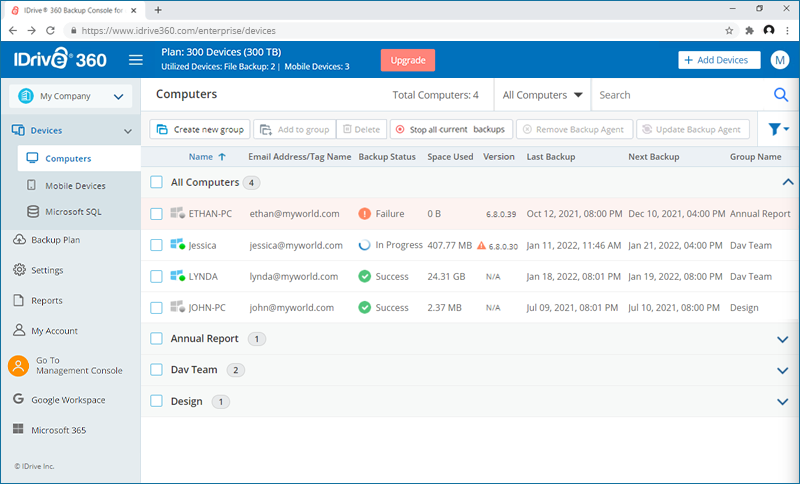Open the browser three-dot menu
Viewport: 800px width, 484px height.
coord(787,31)
